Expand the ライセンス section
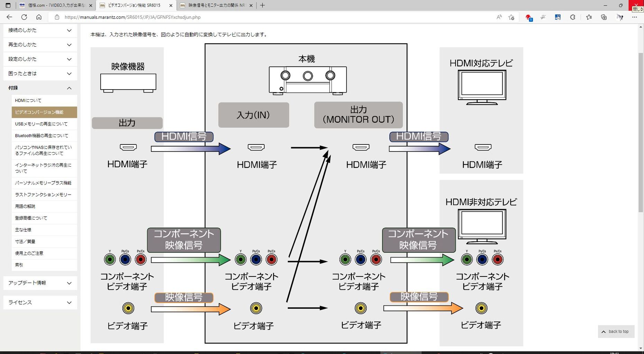The width and height of the screenshot is (644, 354). click(40, 302)
